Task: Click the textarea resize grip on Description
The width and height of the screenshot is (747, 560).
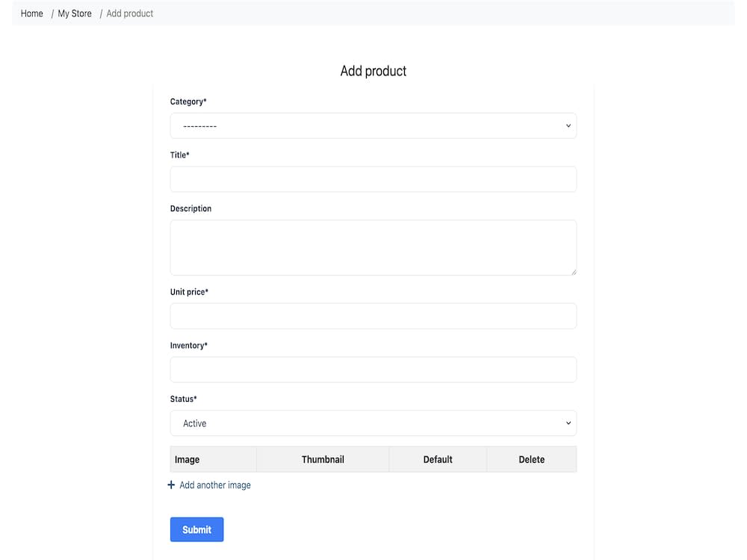Action: click(573, 273)
